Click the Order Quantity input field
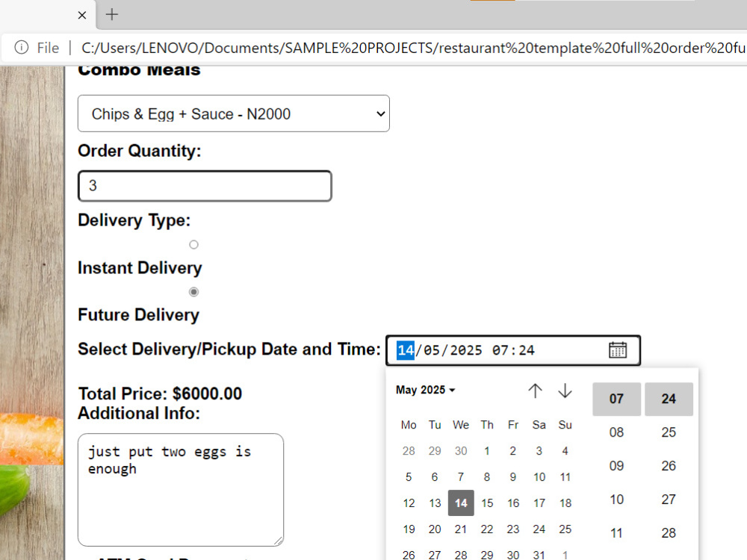Viewport: 747px width, 560px height. coord(205,186)
